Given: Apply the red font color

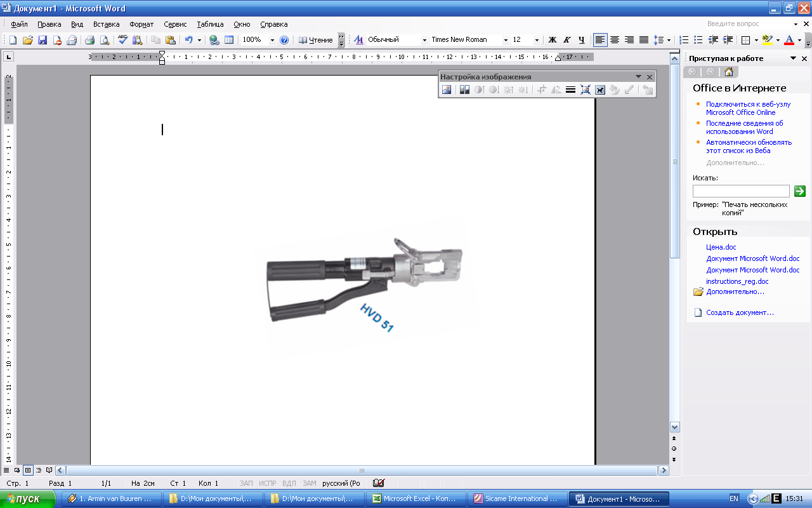Looking at the screenshot, I should coord(789,40).
